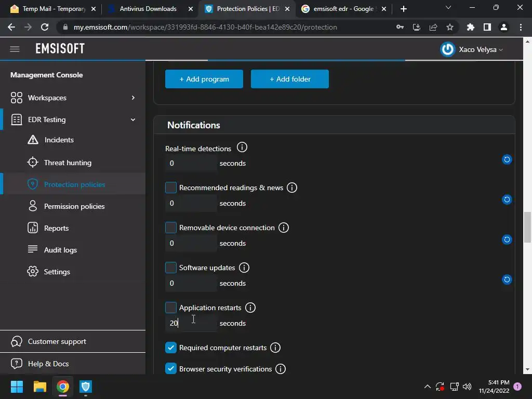Collapse the EDR Testing section
Image resolution: width=532 pixels, height=399 pixels.
click(133, 119)
